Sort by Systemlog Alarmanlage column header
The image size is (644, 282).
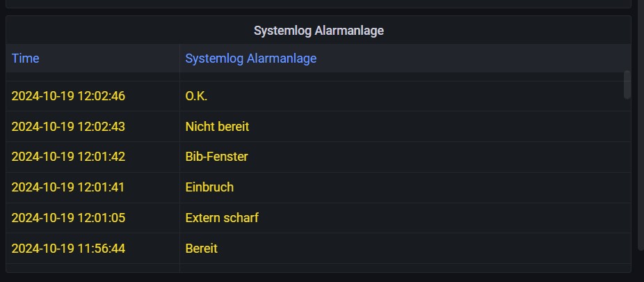tap(251, 58)
